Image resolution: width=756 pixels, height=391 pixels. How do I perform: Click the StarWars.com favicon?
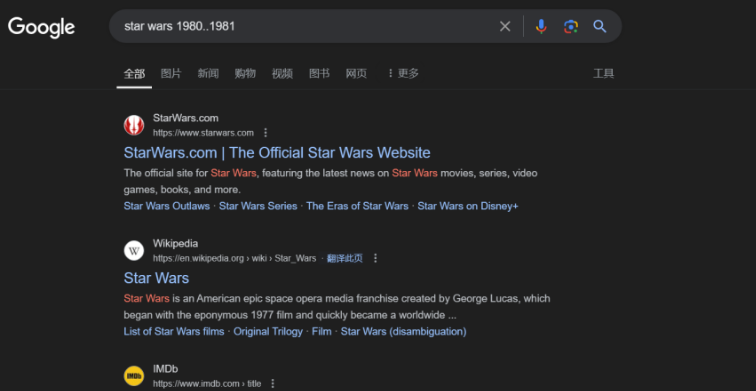point(134,125)
